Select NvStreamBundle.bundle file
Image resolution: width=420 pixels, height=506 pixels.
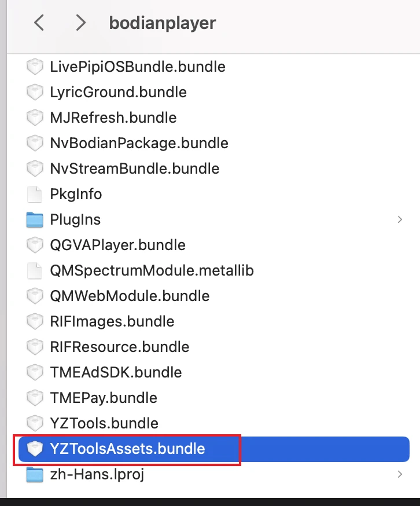coord(135,168)
